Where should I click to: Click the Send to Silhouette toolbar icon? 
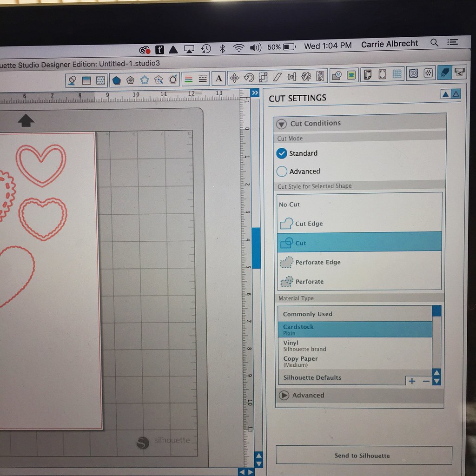(459, 72)
